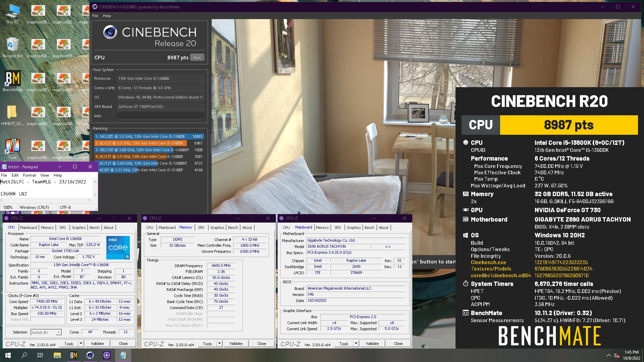Open File Explorer from taskbar
644x362 pixels.
(57, 355)
